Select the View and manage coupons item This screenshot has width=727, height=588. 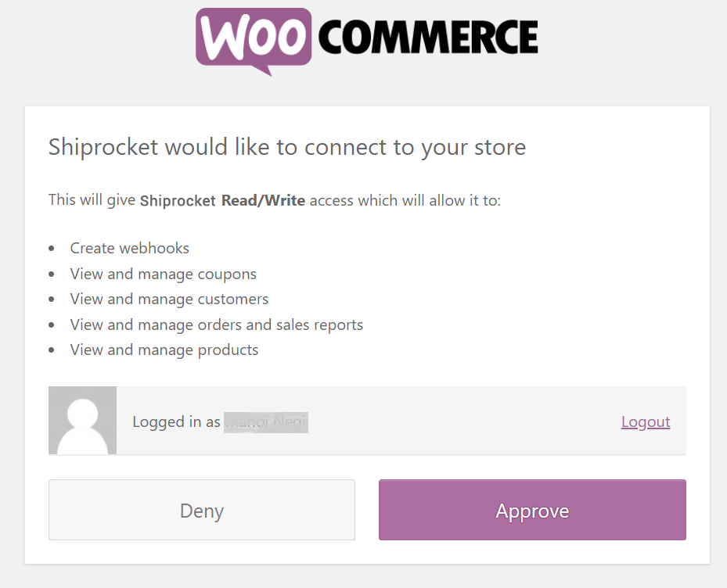[x=164, y=274]
